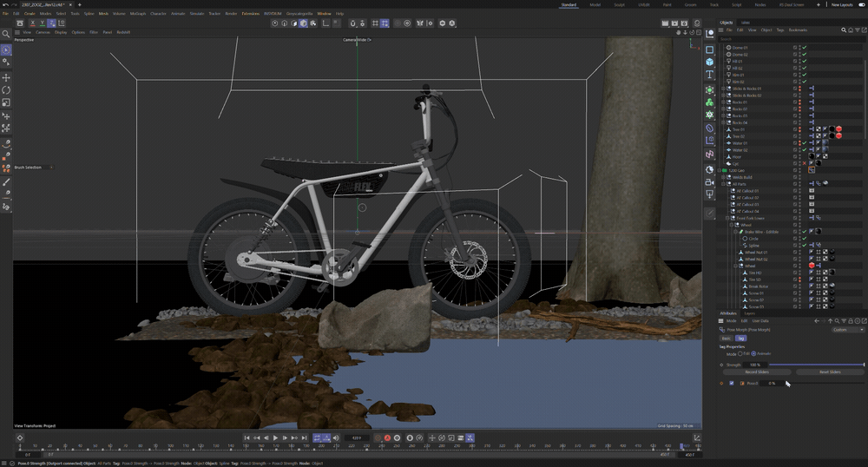Open search magnifier at top-left palette
This screenshot has height=467, width=868.
pyautogui.click(x=6, y=34)
